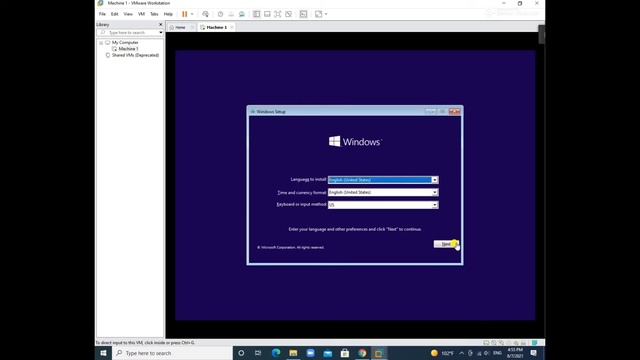
Task: Open Cortana from the taskbar
Action: click(x=241, y=353)
